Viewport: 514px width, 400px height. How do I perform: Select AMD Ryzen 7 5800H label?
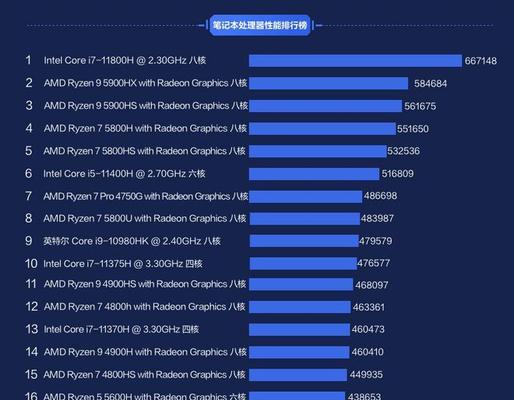pos(145,128)
